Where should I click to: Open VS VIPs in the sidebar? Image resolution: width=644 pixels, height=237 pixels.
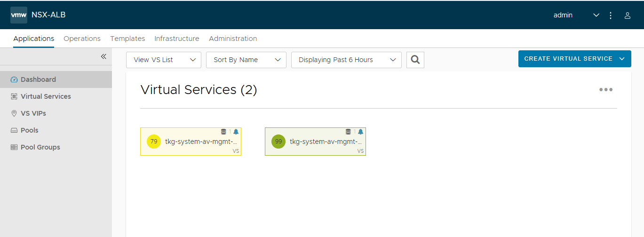[56, 113]
